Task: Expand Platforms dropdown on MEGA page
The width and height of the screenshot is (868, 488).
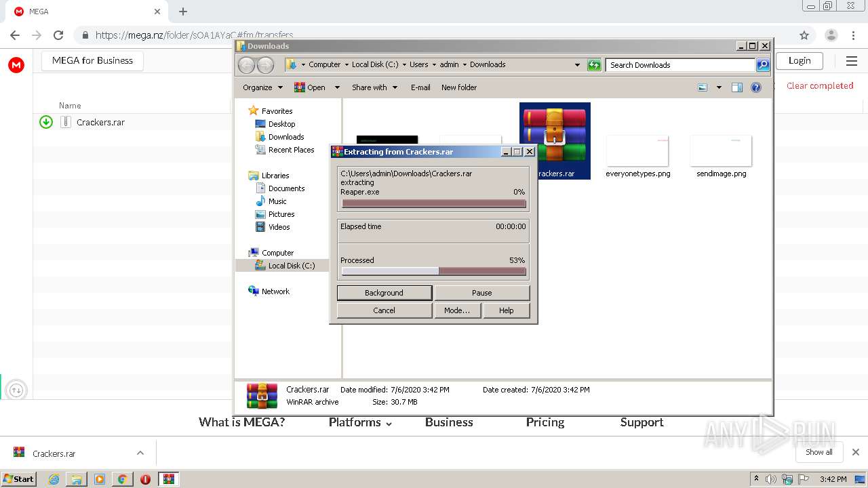Action: pos(360,422)
